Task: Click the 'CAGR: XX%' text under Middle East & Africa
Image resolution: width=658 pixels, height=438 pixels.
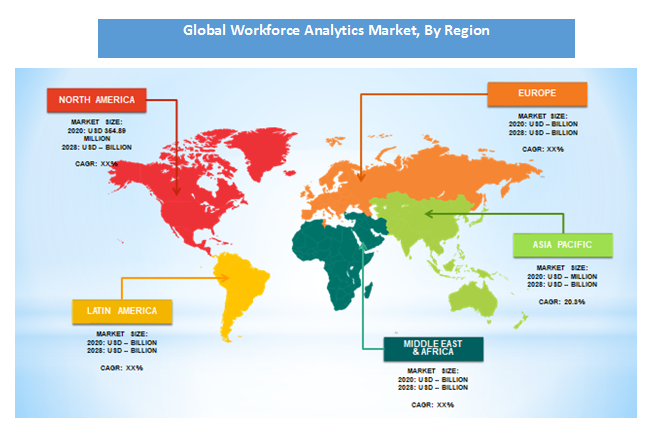Action: [433, 405]
